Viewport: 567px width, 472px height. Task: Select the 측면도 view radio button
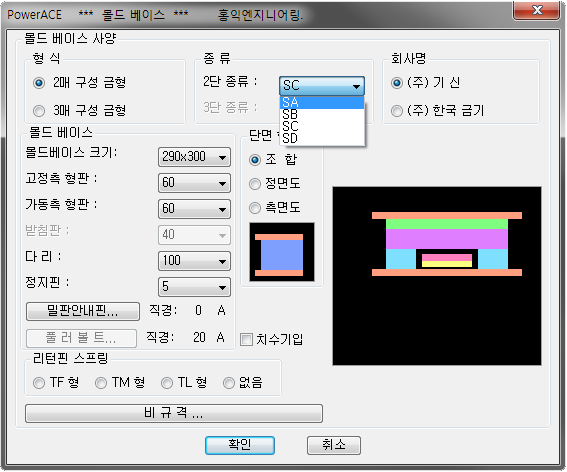pos(255,208)
